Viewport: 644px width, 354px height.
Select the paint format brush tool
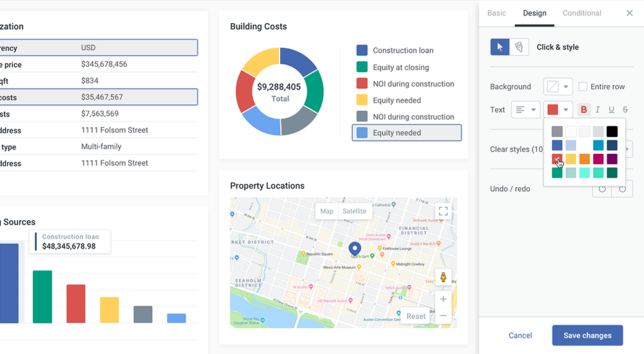[519, 47]
